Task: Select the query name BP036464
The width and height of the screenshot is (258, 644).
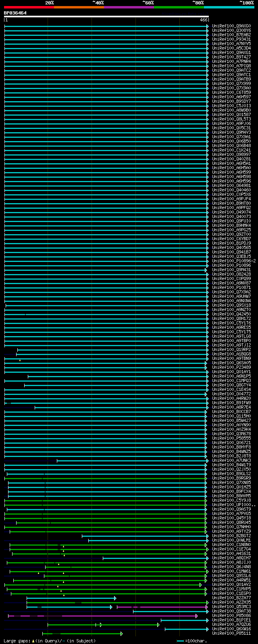Action: 15,13
